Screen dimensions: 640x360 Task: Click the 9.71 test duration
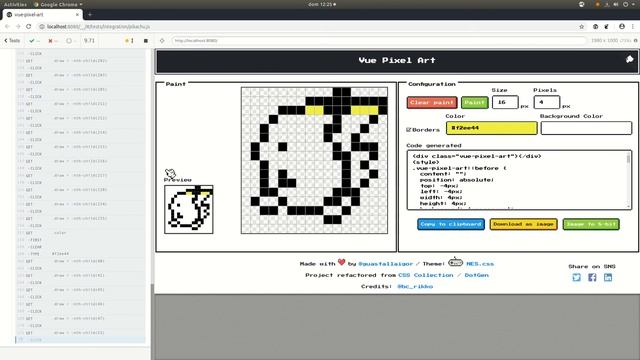pyautogui.click(x=89, y=40)
